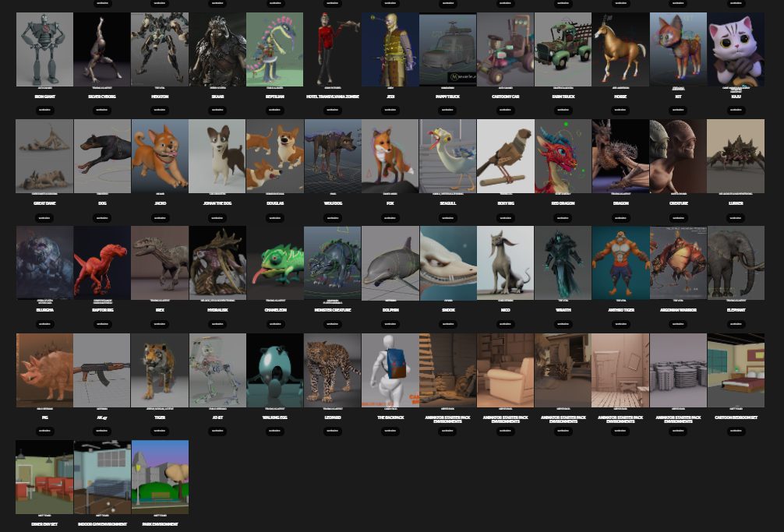Image resolution: width=784 pixels, height=532 pixels.
Task: Open the Anthro Tiger title link
Action: [x=620, y=310]
